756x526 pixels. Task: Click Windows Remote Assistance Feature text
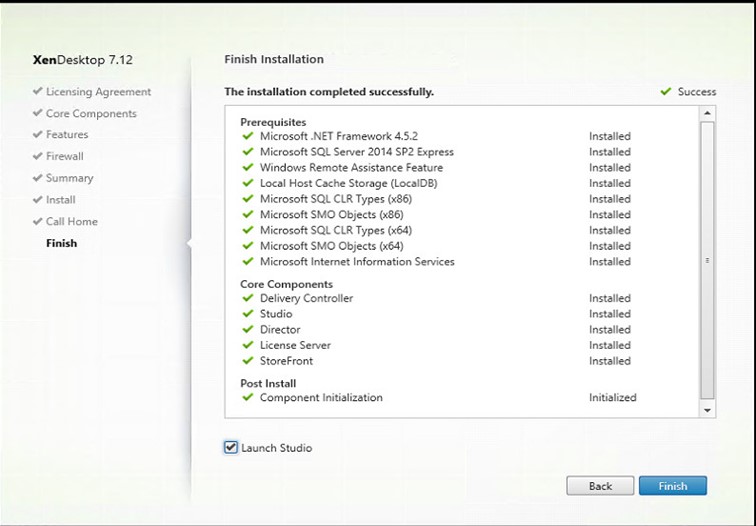pos(351,167)
